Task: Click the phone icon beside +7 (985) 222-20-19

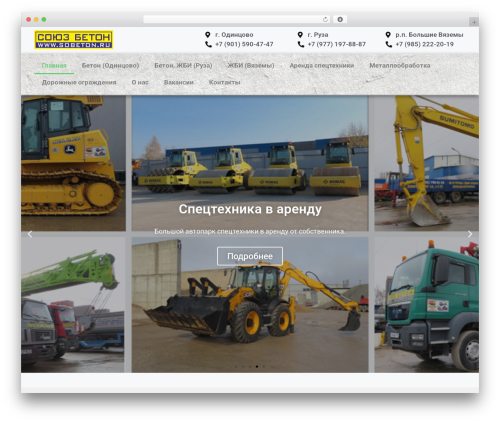Action: 389,44
